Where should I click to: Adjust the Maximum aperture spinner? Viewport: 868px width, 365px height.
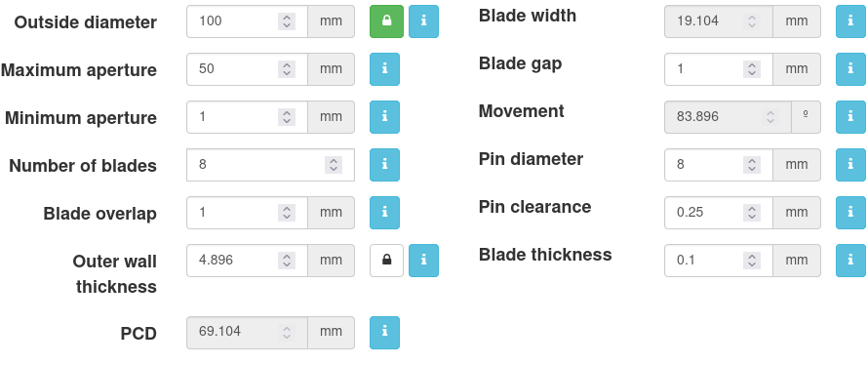coord(286,69)
